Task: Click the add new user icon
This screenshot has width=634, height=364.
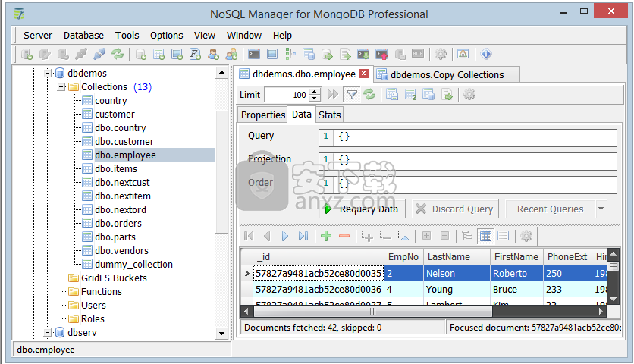Action: click(214, 54)
